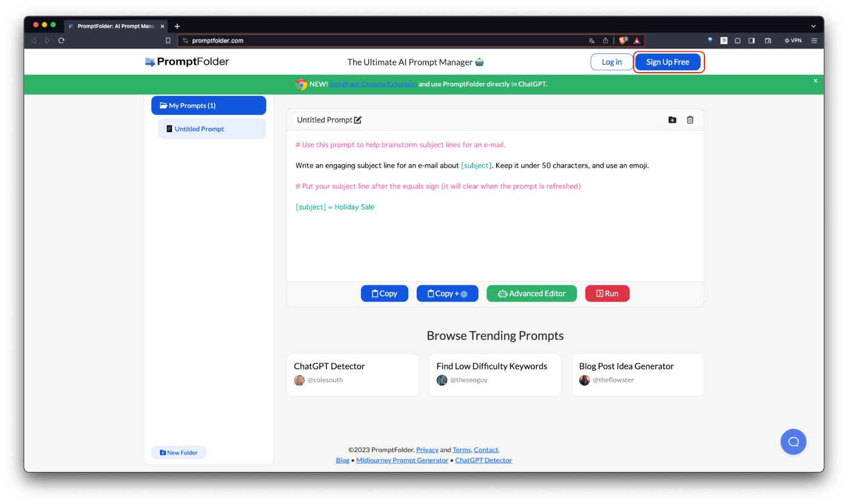The height and width of the screenshot is (504, 848).
Task: Click the PromptFolder logo
Action: (187, 62)
